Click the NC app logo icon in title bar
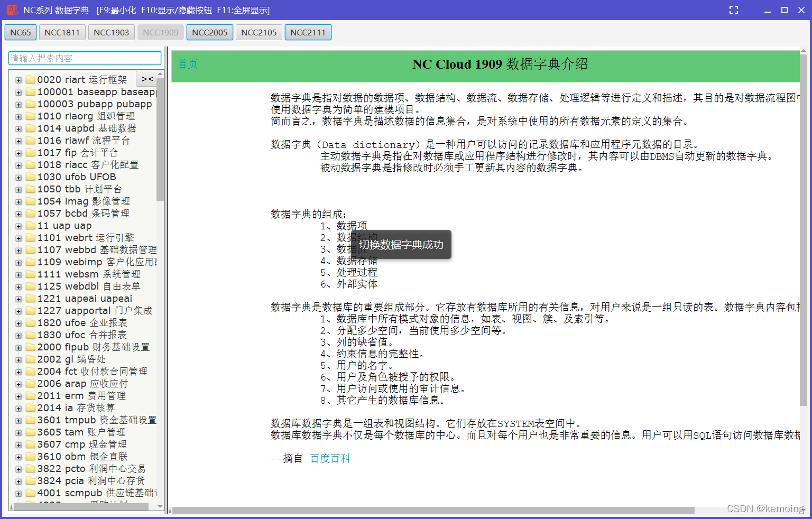812x519 pixels. point(12,10)
